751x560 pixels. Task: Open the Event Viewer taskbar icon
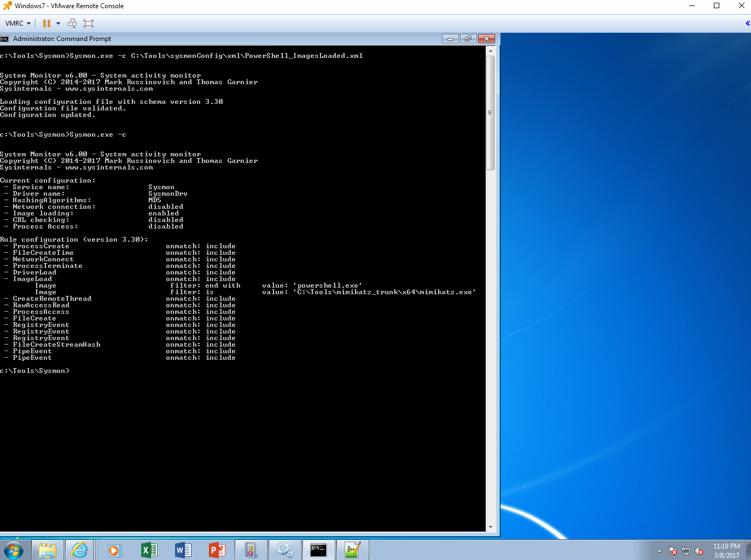point(251,550)
